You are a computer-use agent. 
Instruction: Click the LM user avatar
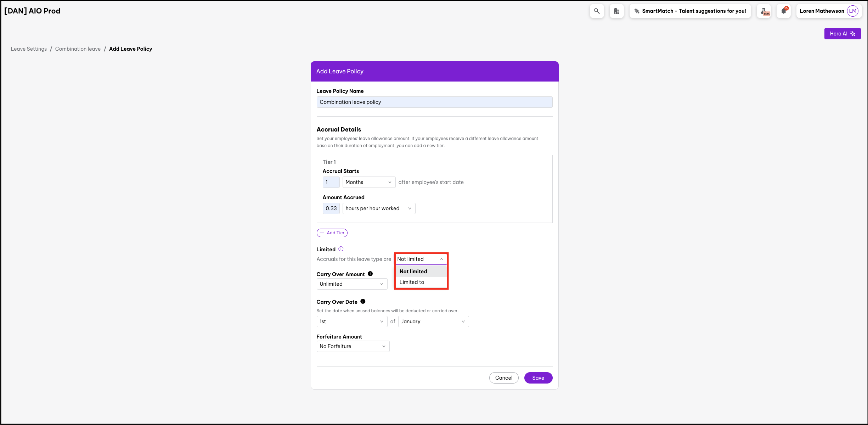tap(852, 11)
